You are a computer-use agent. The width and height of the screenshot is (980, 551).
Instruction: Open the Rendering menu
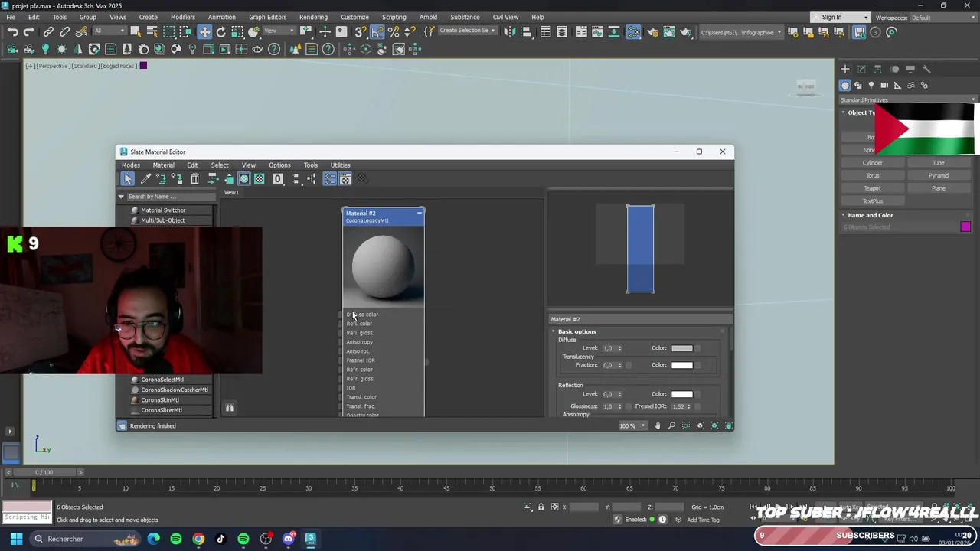313,17
